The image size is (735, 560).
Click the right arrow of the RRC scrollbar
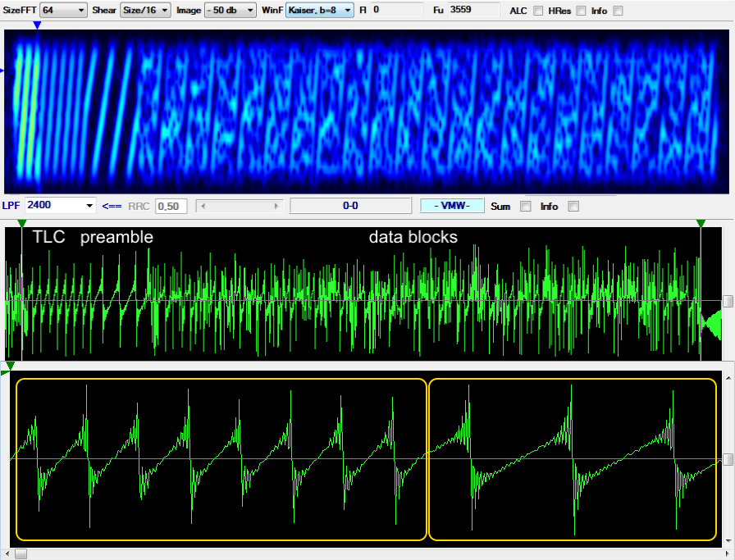[276, 206]
